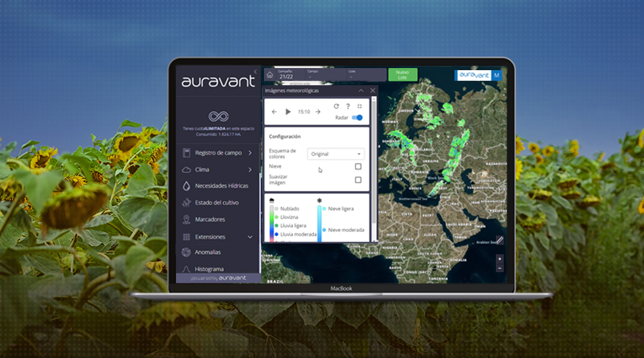Click the powered by auravant footer link
The image size is (644, 358).
tap(218, 279)
